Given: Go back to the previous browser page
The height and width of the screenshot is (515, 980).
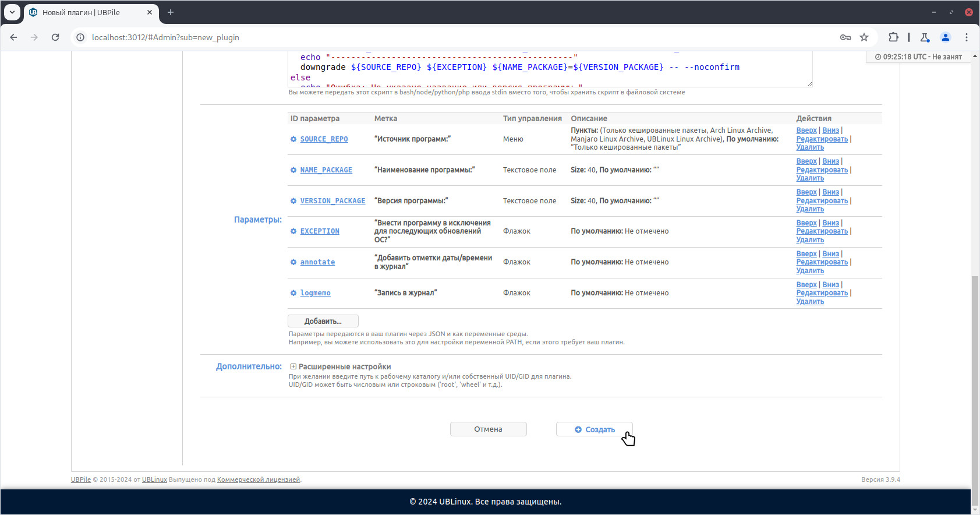Looking at the screenshot, I should pyautogui.click(x=13, y=37).
